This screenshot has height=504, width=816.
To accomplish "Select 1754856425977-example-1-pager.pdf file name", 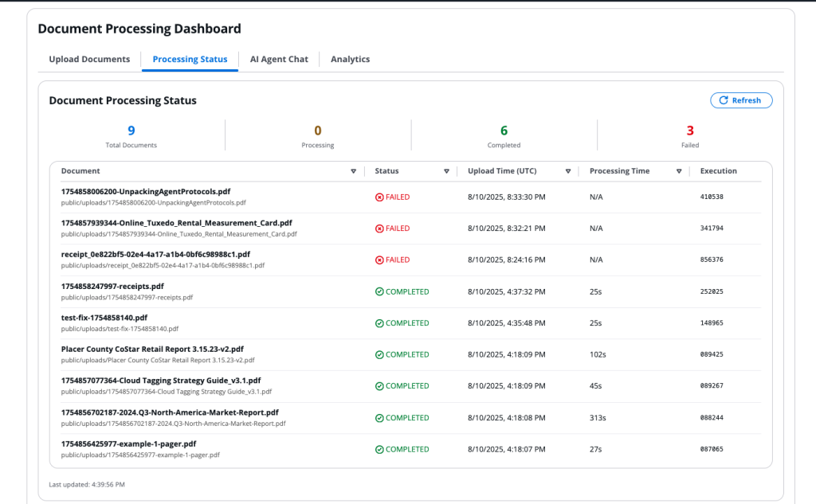I will pos(128,443).
